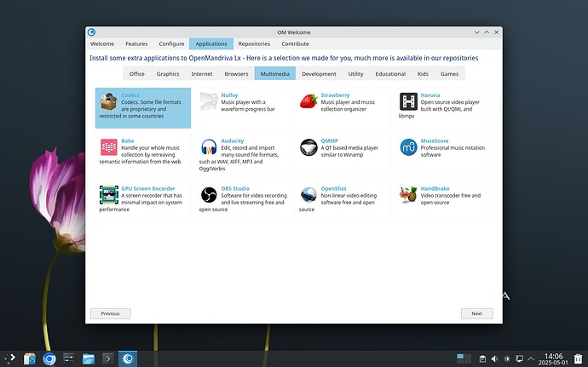The image size is (588, 367).
Task: Select the Development category tab
Action: pos(319,74)
